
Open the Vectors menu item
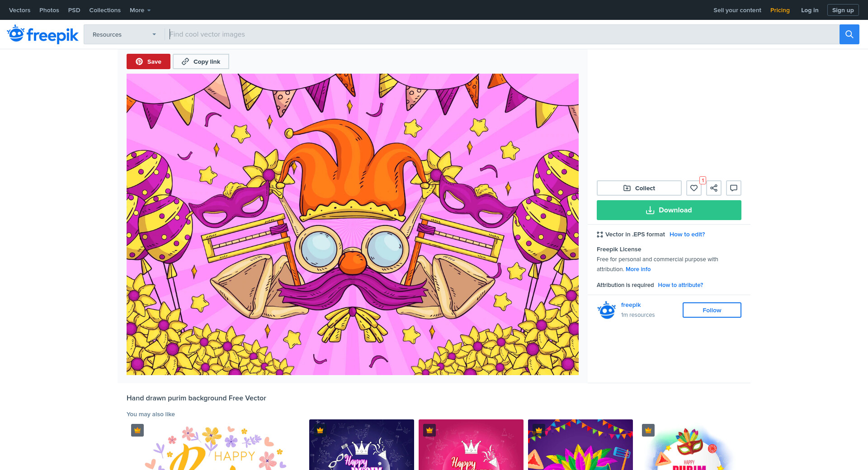click(20, 10)
